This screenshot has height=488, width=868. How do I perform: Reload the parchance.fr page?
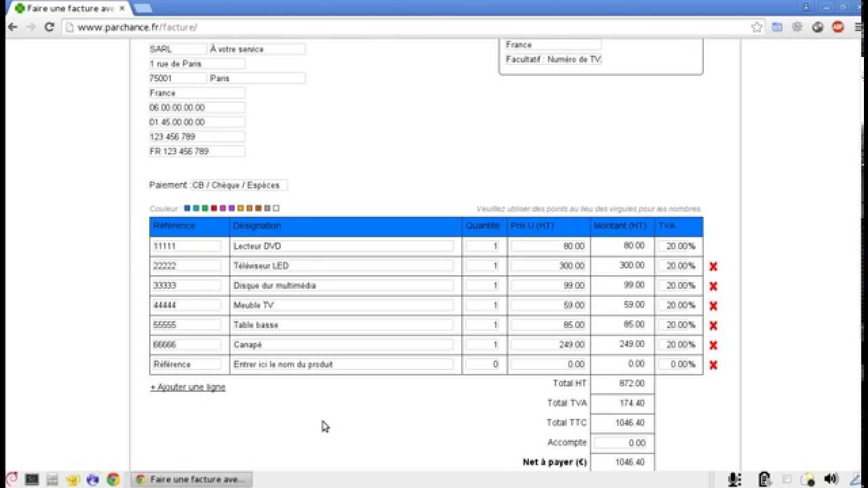tap(49, 27)
